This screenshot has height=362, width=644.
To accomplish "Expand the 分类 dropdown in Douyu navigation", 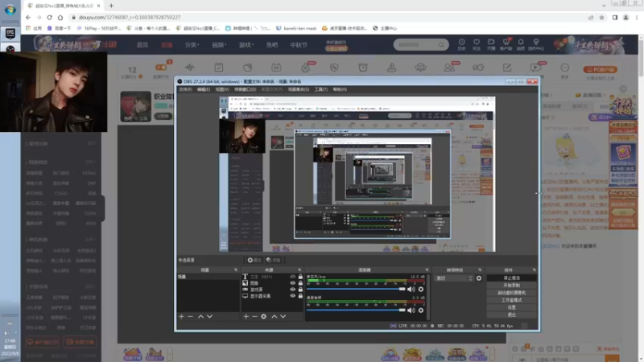I will pos(192,45).
